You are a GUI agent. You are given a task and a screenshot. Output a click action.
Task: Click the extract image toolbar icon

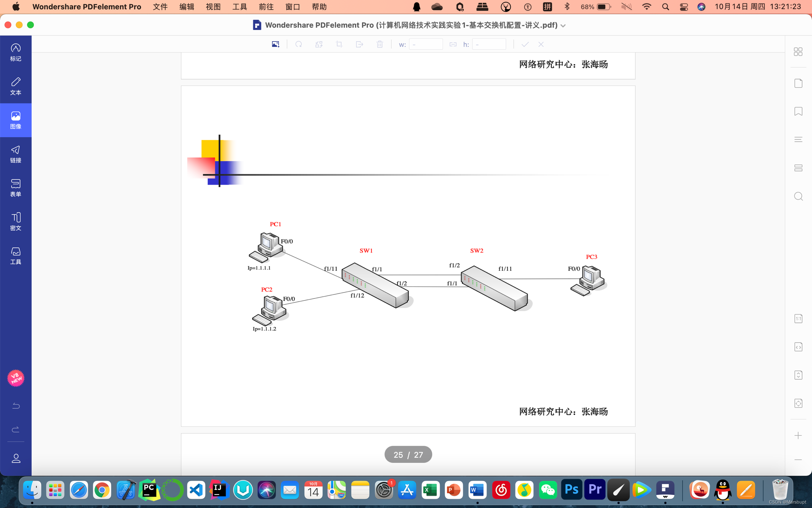click(359, 44)
